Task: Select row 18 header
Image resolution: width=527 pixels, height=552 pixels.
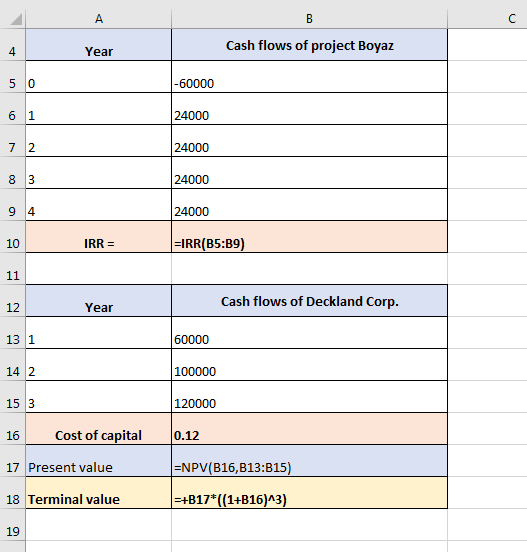Action: (13, 493)
